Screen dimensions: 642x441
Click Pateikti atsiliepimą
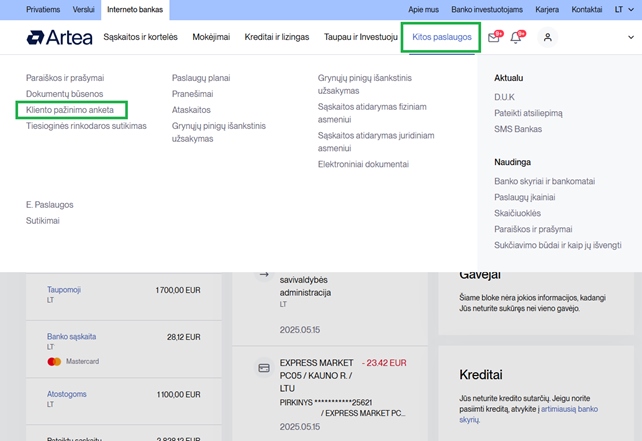528,113
